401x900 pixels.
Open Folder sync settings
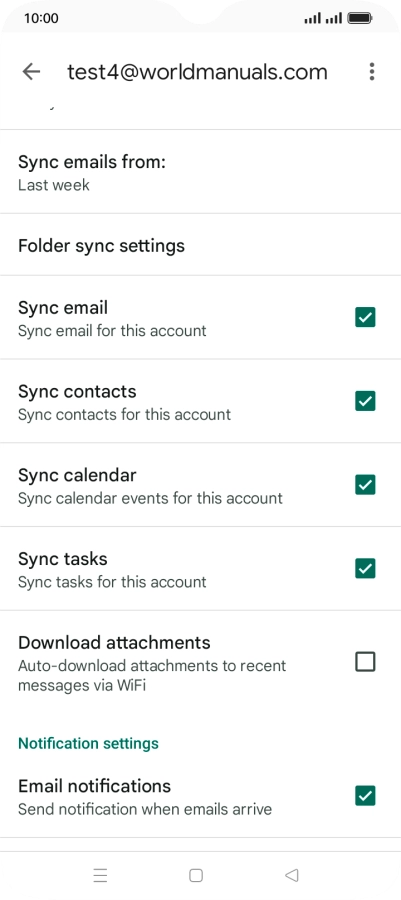point(200,245)
